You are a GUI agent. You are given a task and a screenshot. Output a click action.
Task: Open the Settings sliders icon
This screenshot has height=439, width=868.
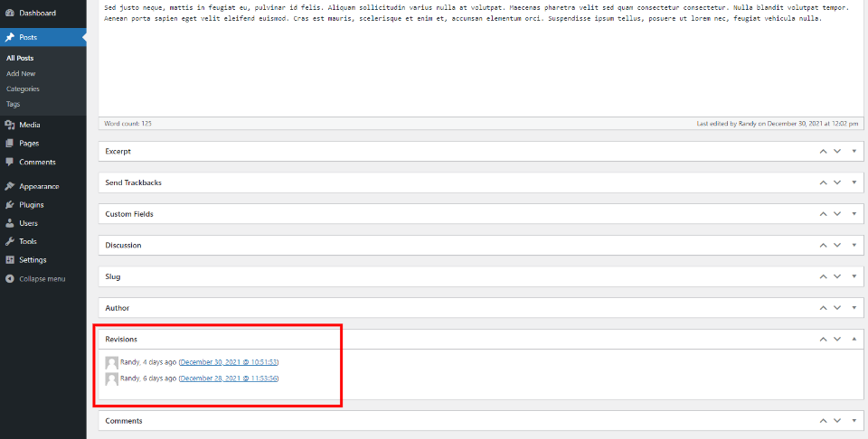point(9,260)
